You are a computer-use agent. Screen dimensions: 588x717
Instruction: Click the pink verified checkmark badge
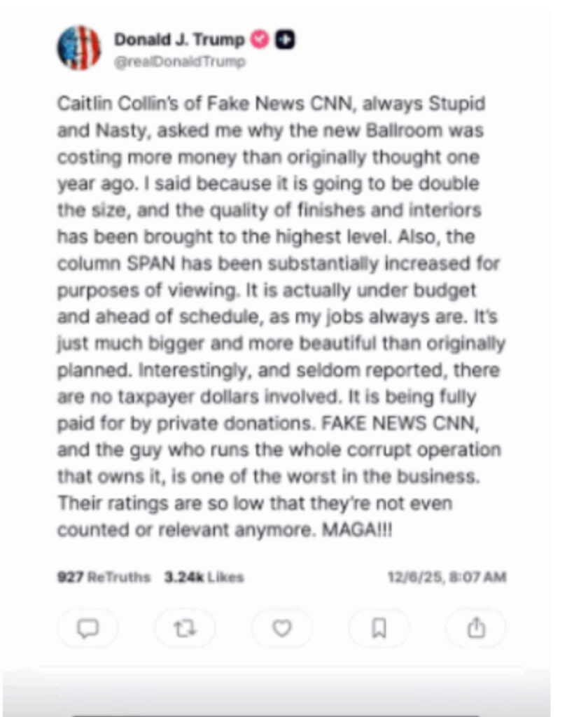(x=260, y=40)
